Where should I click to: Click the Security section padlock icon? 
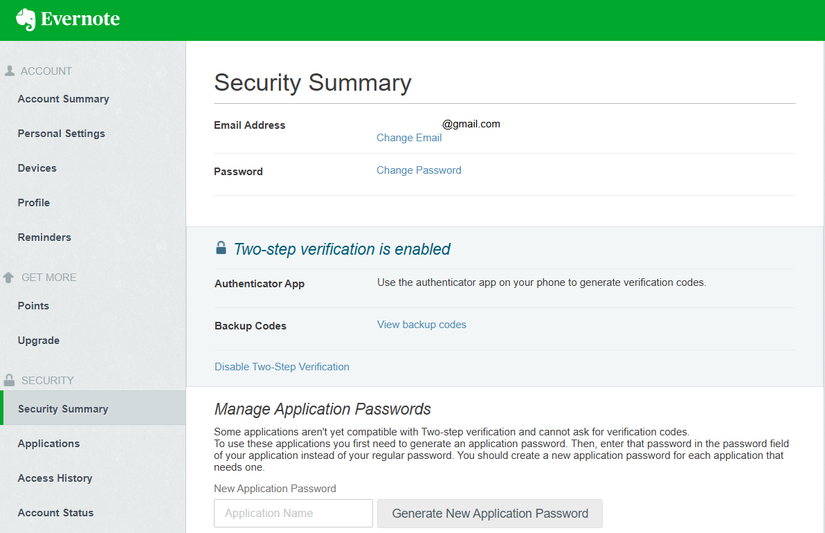[x=9, y=380]
